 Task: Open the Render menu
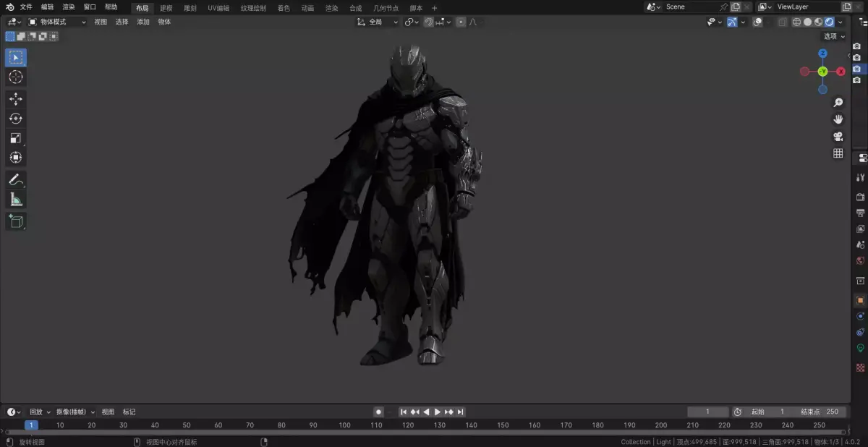tap(68, 7)
